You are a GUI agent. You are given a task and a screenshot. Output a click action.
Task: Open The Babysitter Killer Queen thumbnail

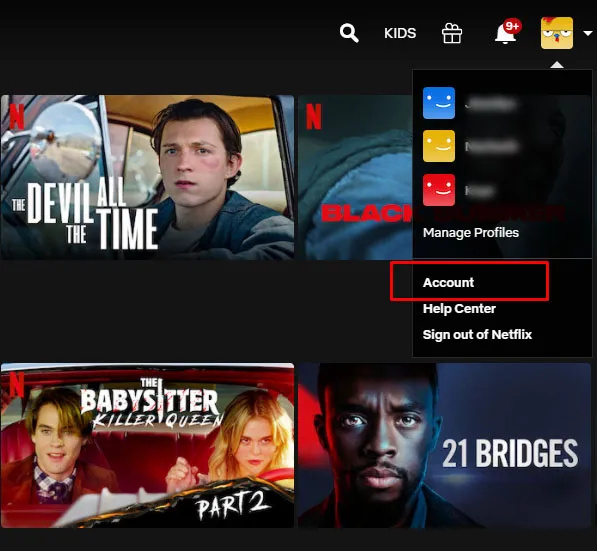147,445
